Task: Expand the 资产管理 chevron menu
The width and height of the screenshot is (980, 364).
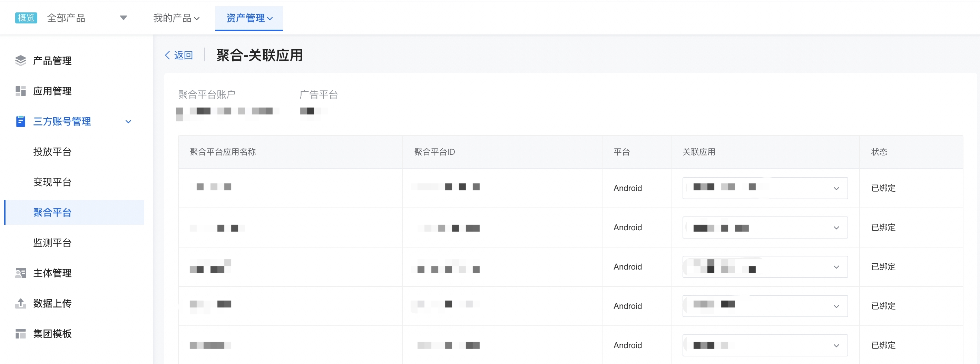Action: pyautogui.click(x=271, y=18)
